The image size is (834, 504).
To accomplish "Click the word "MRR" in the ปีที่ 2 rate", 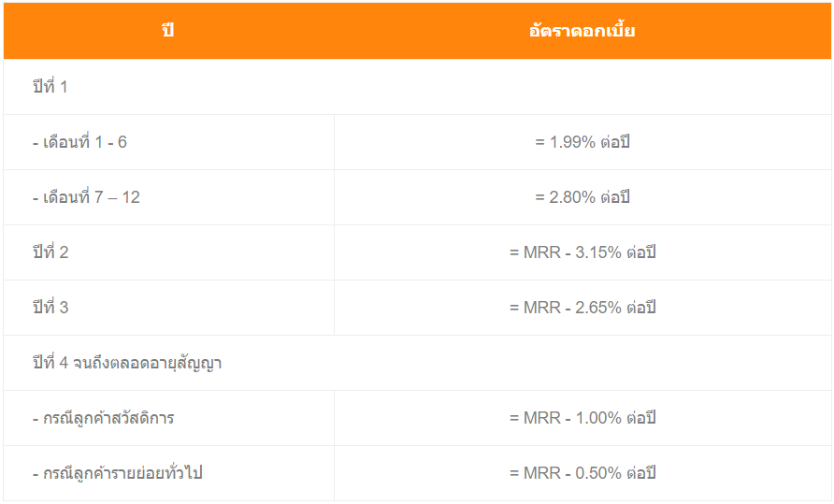I will [541, 252].
